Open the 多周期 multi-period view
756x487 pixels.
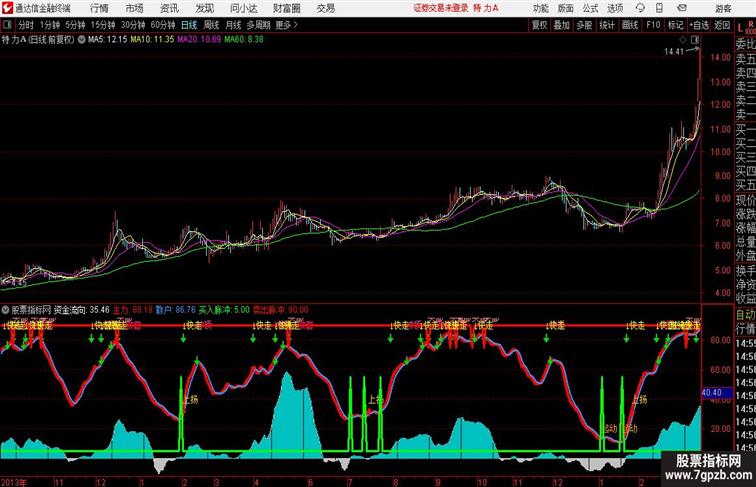pyautogui.click(x=258, y=25)
